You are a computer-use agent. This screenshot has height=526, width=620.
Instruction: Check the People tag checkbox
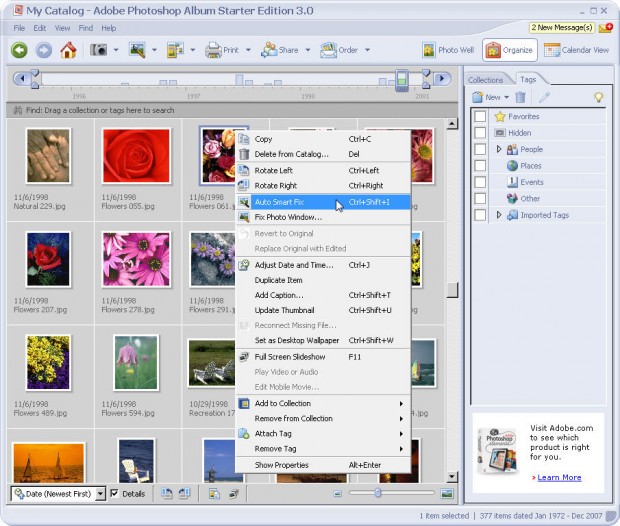(x=480, y=149)
